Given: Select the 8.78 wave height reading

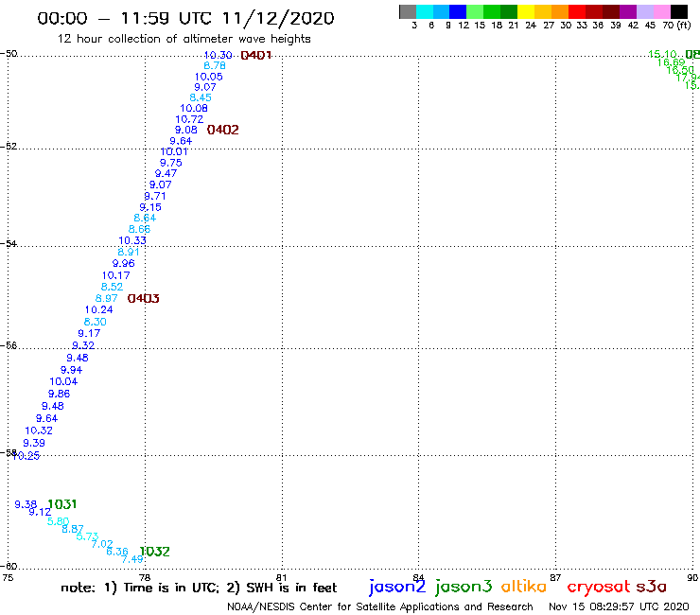Looking at the screenshot, I should click(215, 65).
